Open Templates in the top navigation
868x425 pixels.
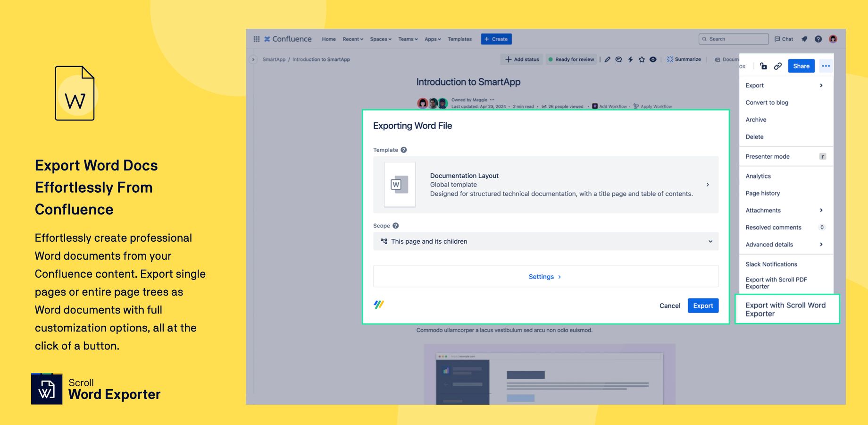tap(459, 39)
